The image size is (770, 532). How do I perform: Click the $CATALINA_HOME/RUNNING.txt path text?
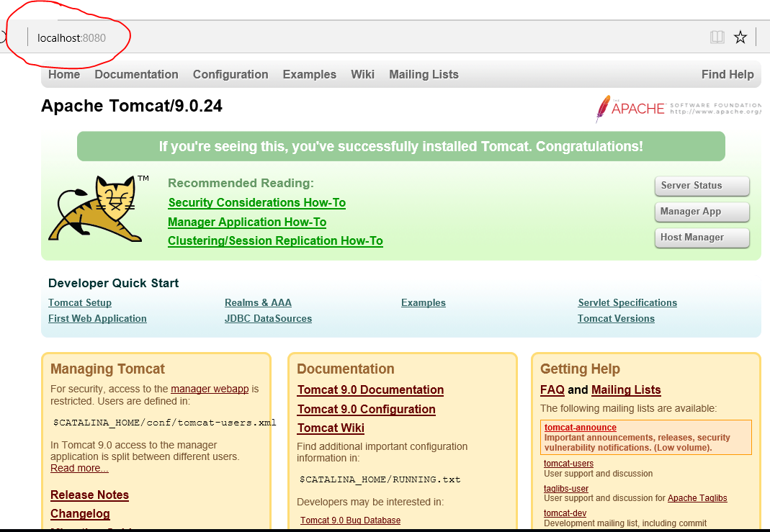[380, 479]
